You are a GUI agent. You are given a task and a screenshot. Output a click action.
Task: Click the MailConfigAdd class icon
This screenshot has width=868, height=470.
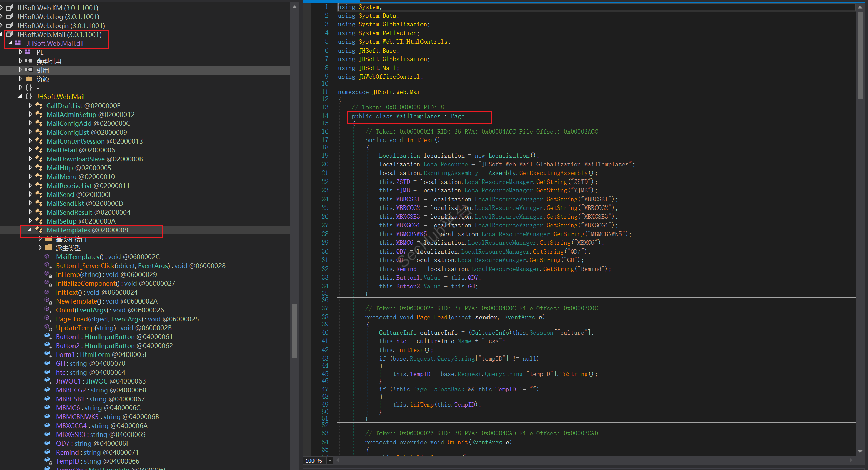(x=39, y=123)
